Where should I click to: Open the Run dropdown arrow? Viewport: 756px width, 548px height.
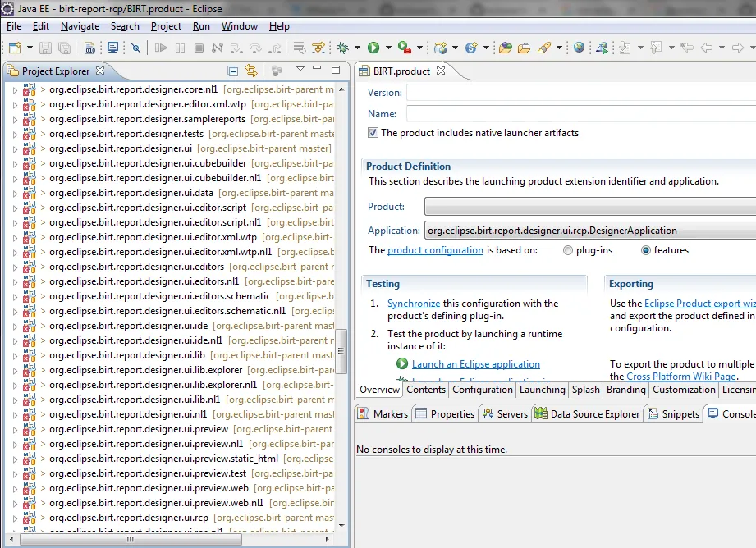coord(388,48)
